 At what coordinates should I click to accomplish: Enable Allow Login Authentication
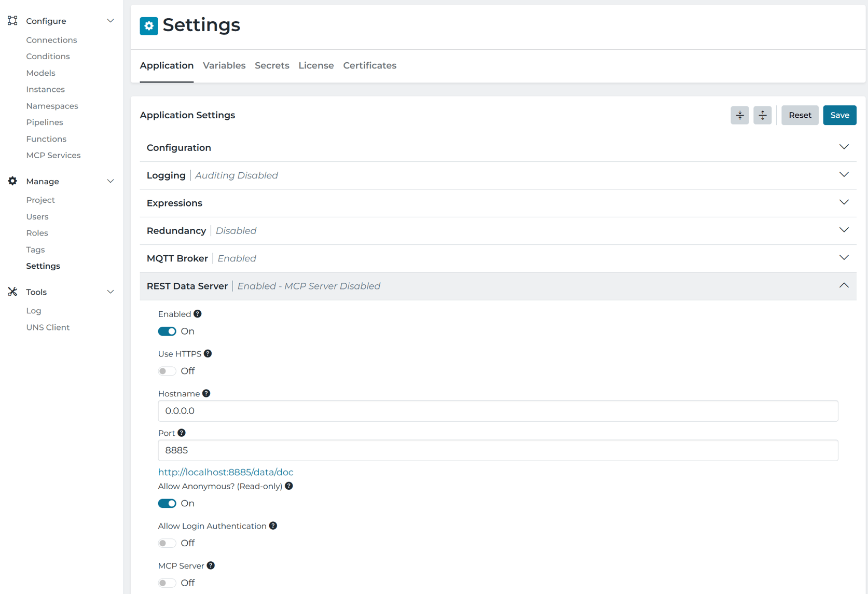point(167,543)
